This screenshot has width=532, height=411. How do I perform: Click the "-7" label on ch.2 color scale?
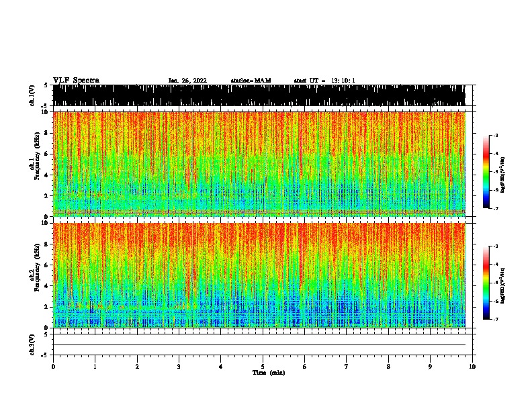(496, 319)
